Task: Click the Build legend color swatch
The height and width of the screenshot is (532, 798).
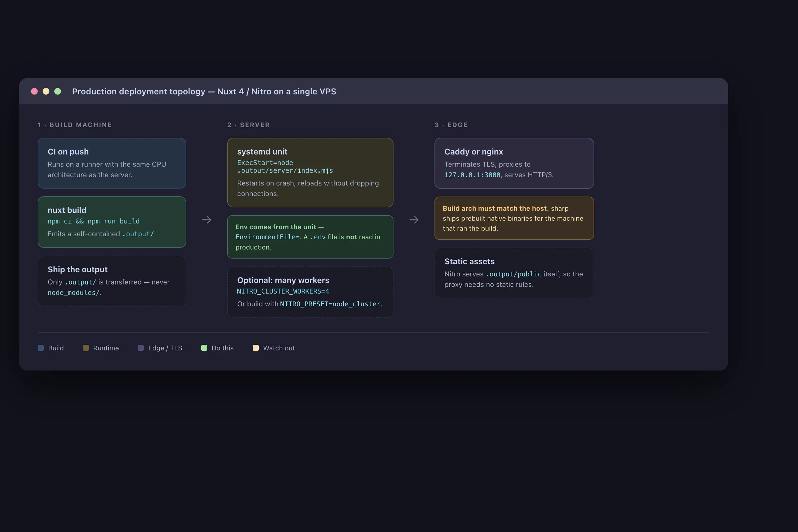Action: point(41,348)
